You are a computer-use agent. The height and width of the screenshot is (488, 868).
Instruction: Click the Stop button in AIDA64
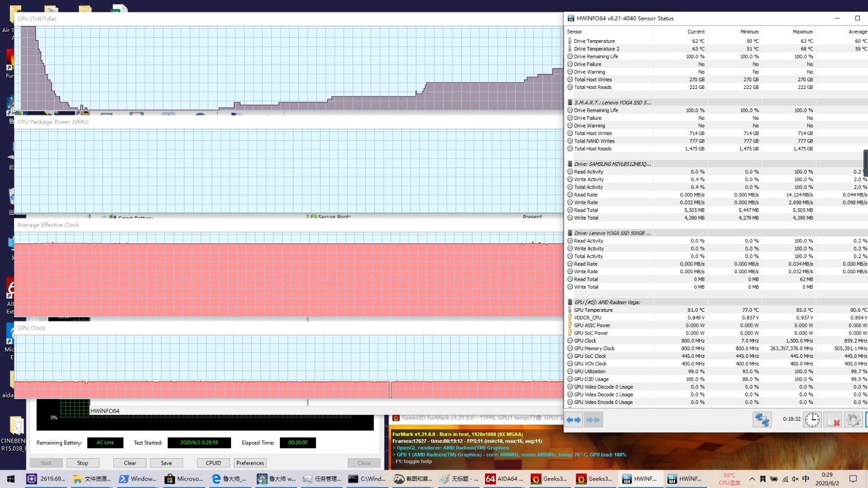coord(82,463)
